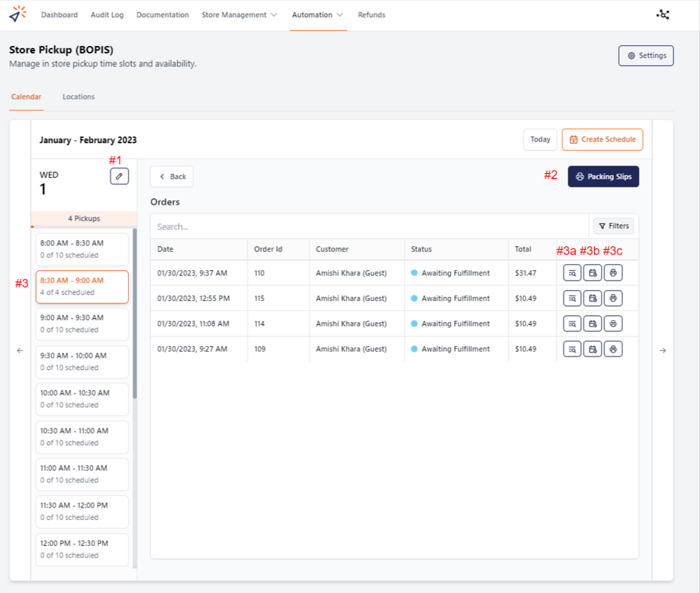Print all Packing Slips
This screenshot has width=700, height=593.
coord(603,176)
